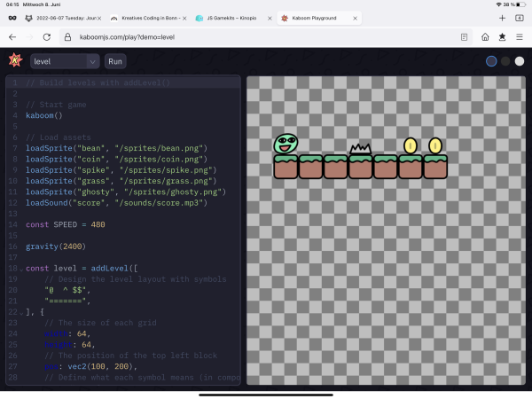Focus the kaboomjs.com address bar

pyautogui.click(x=266, y=37)
